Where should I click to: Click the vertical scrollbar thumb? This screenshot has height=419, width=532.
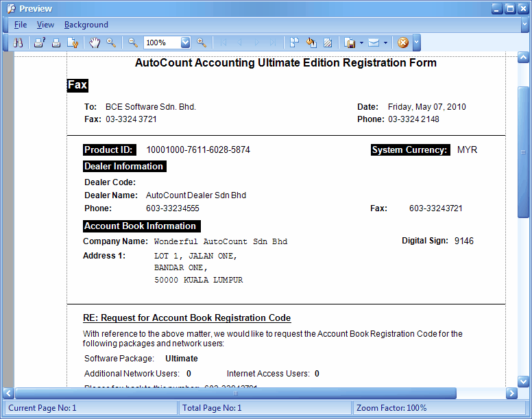[x=523, y=152]
